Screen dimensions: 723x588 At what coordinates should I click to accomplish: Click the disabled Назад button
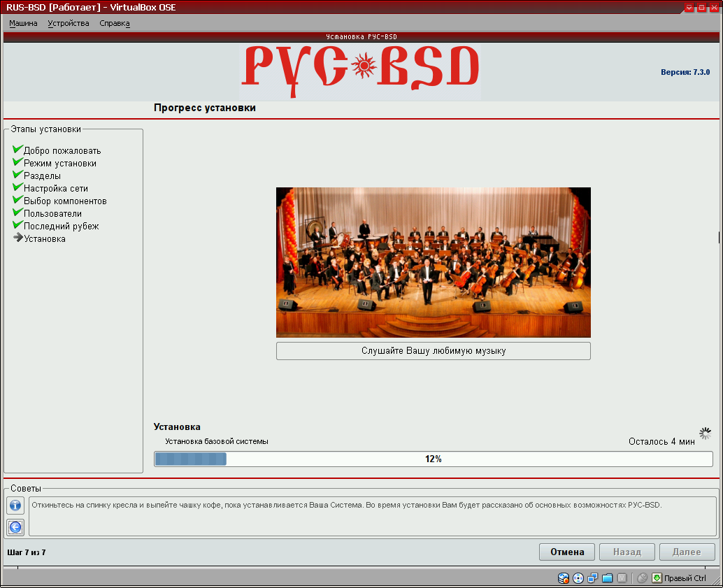627,552
